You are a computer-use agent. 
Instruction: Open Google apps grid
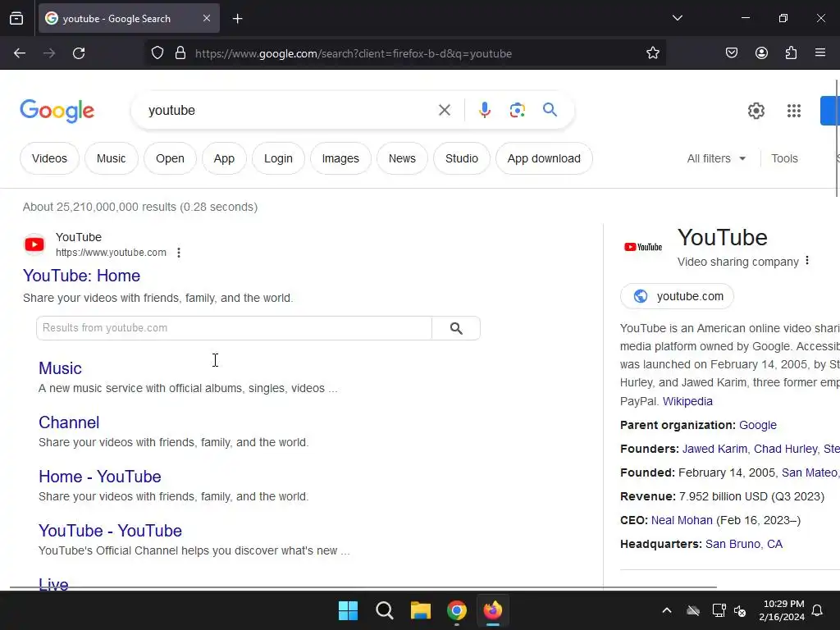[x=794, y=111]
